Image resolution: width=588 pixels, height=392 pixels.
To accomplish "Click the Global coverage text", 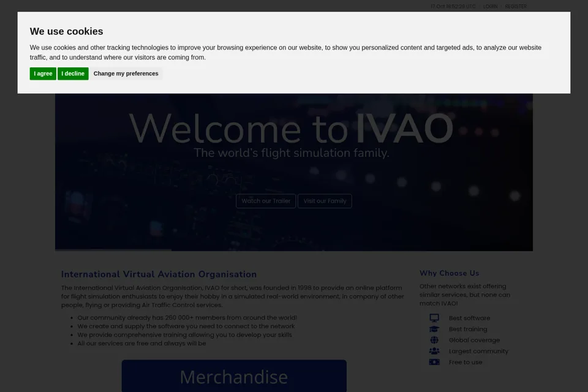I will 474,340.
